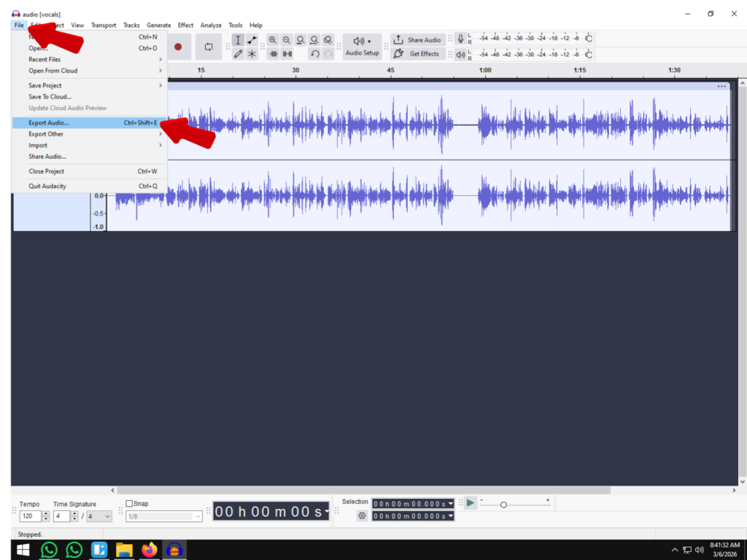Click the Undo arrow icon
This screenshot has width=747, height=560.
(314, 54)
